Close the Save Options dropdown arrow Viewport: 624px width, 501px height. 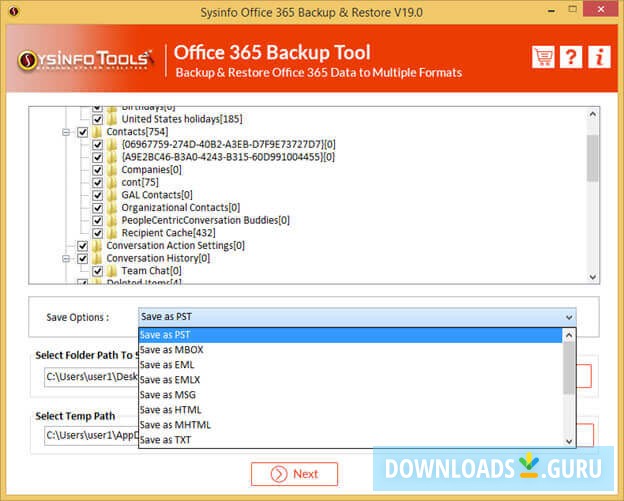569,317
